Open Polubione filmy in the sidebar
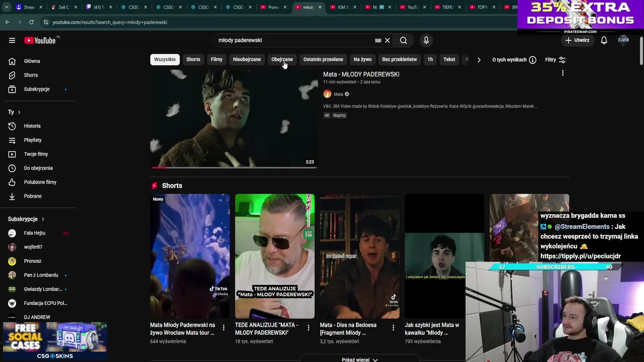This screenshot has width=644, height=362. point(39,182)
